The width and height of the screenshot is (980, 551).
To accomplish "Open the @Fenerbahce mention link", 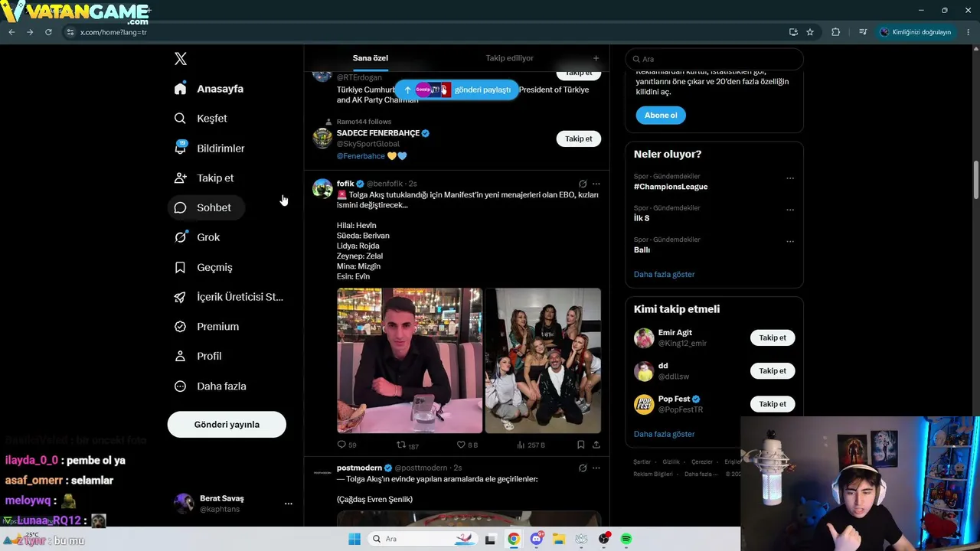I will [361, 156].
